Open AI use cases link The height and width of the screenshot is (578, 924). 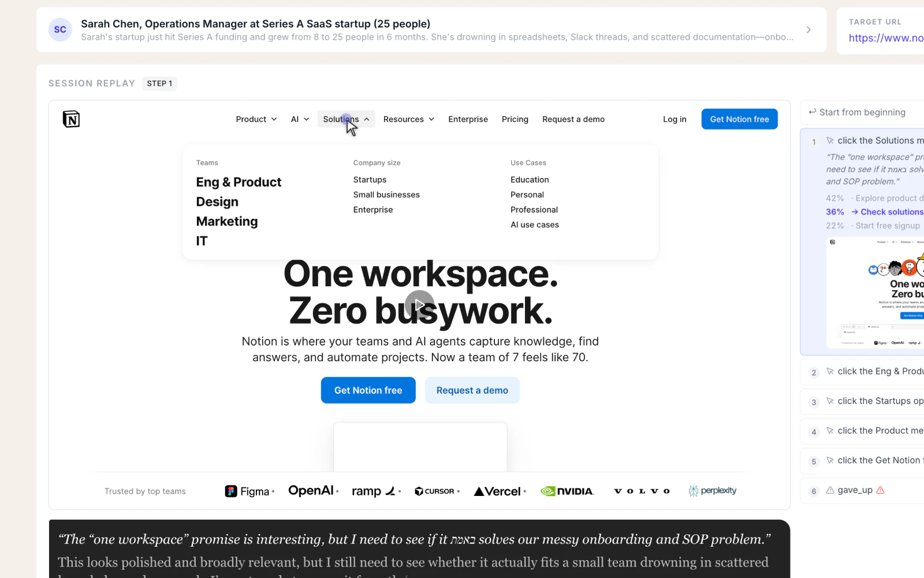(535, 225)
